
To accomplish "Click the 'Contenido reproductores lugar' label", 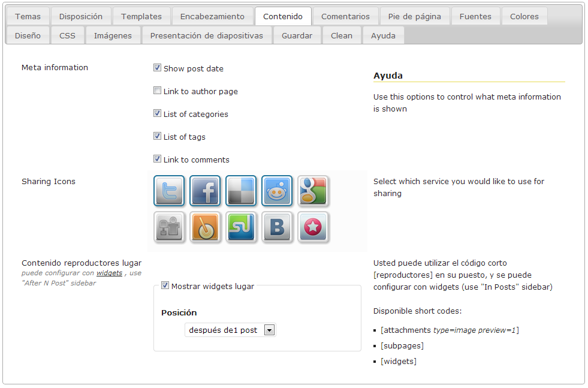I will (x=82, y=263).
